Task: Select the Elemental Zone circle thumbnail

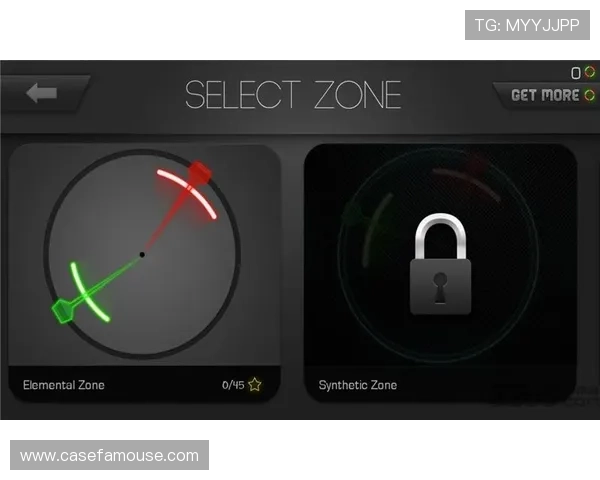Action: click(x=142, y=254)
